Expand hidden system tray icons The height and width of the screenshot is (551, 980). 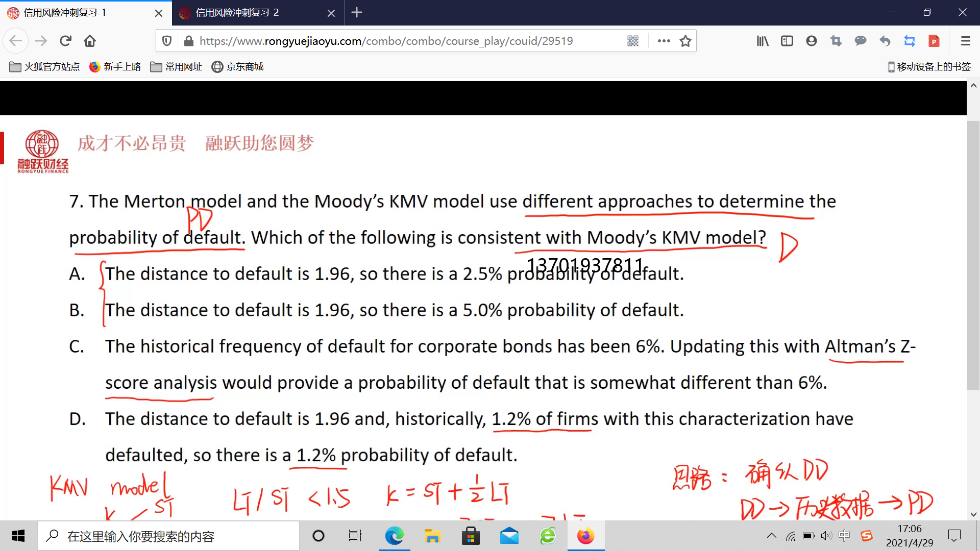(x=772, y=536)
